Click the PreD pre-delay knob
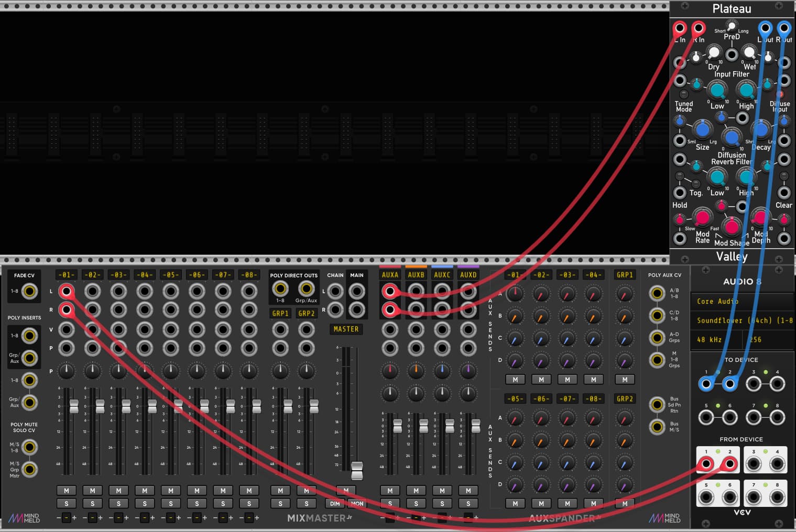This screenshot has width=796, height=532. (732, 26)
